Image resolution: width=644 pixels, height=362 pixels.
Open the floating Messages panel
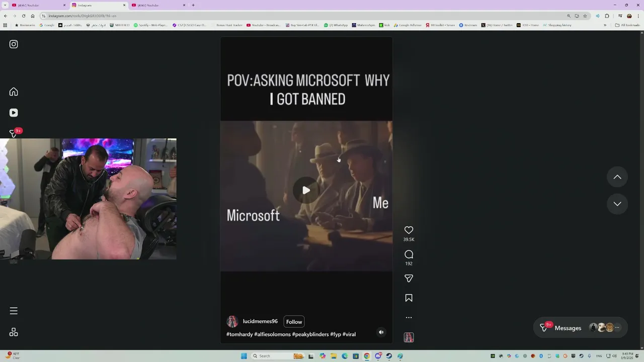tap(581, 328)
